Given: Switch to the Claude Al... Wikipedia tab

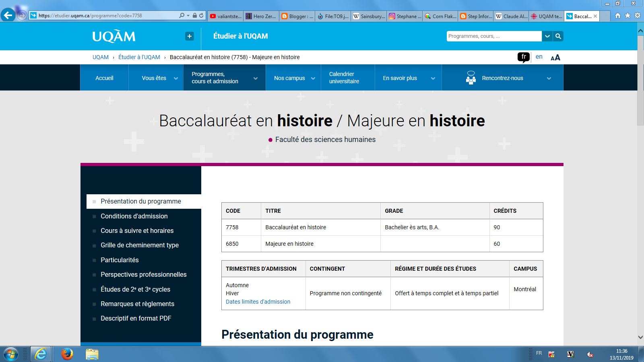Looking at the screenshot, I should point(511,16).
